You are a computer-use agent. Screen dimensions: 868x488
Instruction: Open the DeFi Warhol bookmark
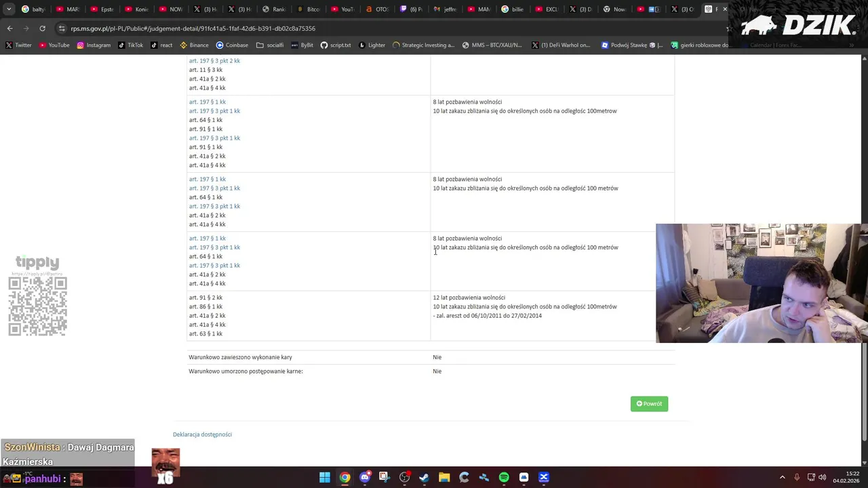click(561, 45)
